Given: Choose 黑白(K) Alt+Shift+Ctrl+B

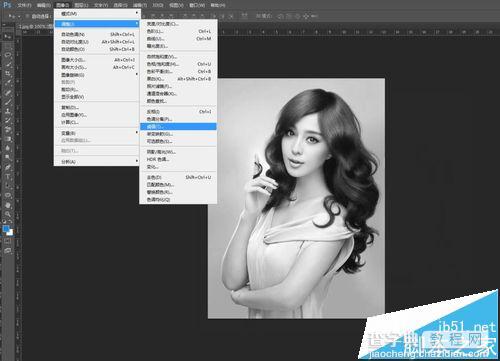Looking at the screenshot, I should click(178, 79).
